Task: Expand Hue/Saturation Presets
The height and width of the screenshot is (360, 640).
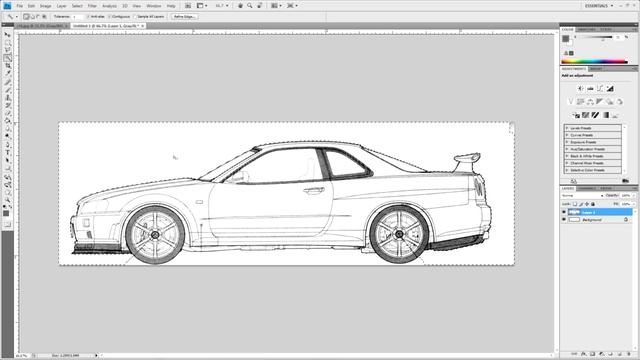Action: (567, 149)
